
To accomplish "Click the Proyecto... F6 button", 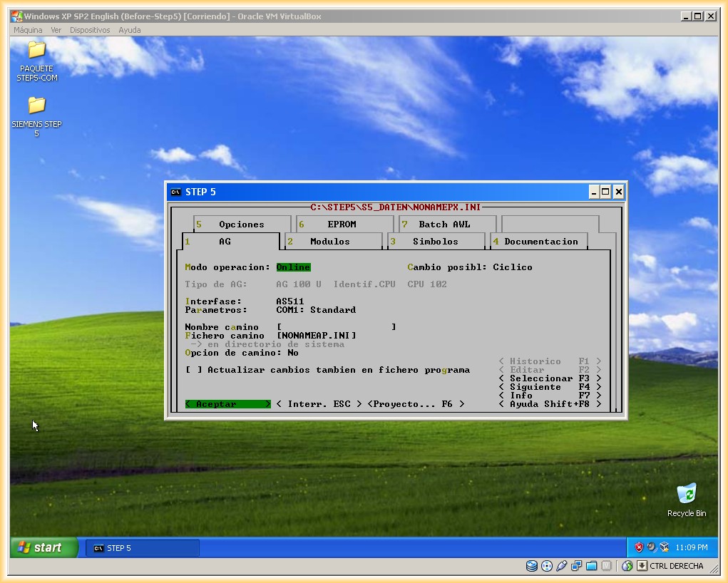I will 416,404.
